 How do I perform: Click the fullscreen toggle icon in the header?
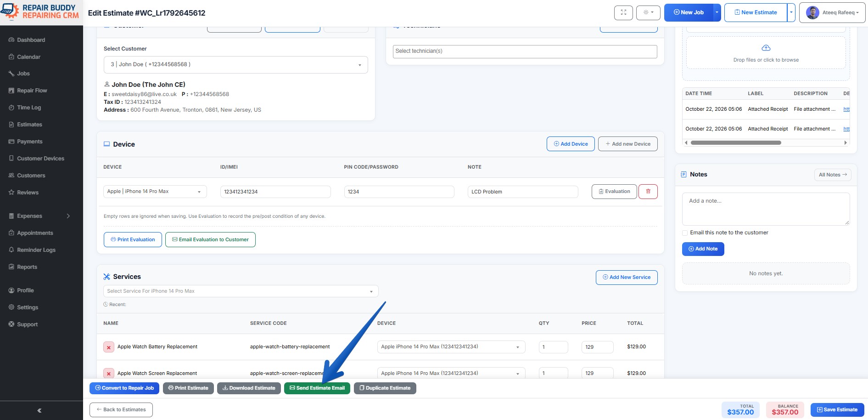tap(623, 12)
